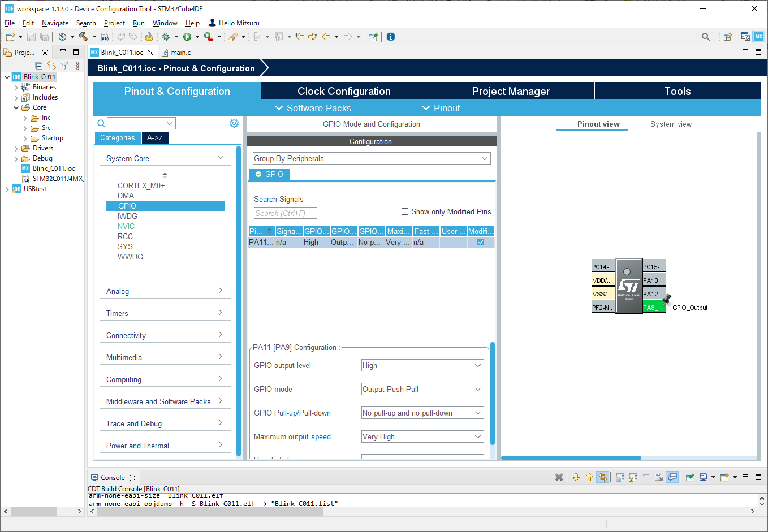Screen dimensions: 768x532
Task: Click the green Run play icon
Action: 187,37
